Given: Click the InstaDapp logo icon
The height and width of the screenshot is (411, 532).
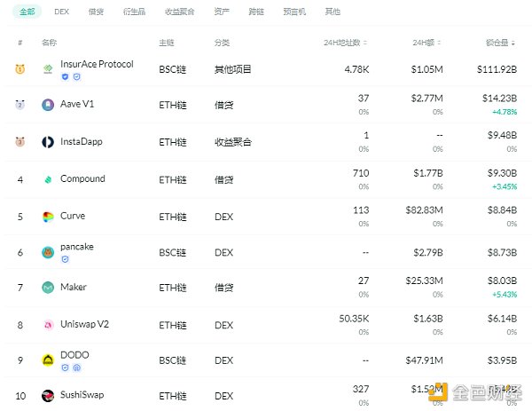Looking at the screenshot, I should 48,142.
